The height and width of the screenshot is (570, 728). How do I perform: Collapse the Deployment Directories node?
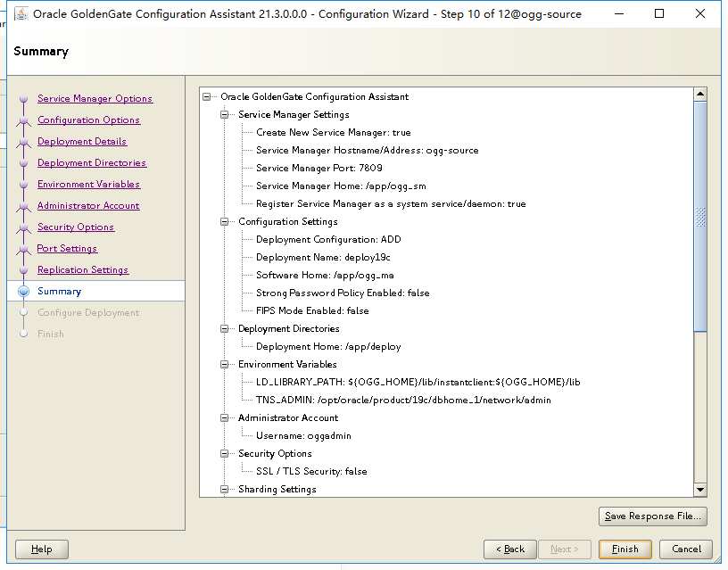tap(225, 328)
